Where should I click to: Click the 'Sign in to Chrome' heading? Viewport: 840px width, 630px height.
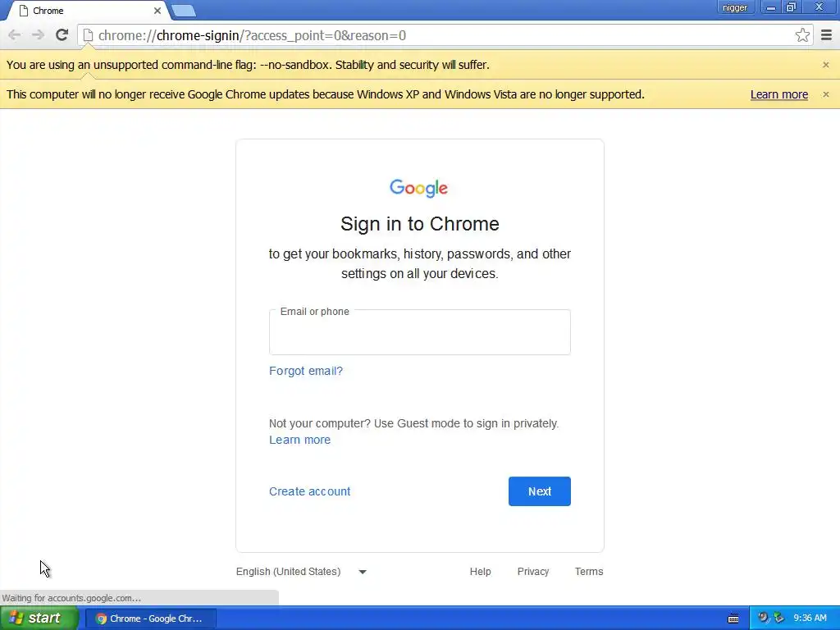tap(419, 224)
